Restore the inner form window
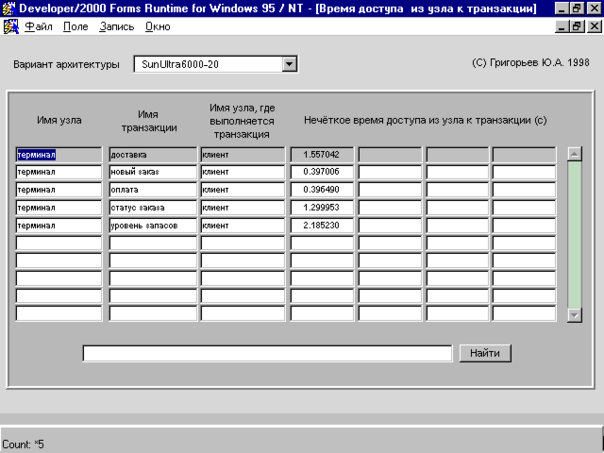This screenshot has width=604, height=453. point(577,26)
